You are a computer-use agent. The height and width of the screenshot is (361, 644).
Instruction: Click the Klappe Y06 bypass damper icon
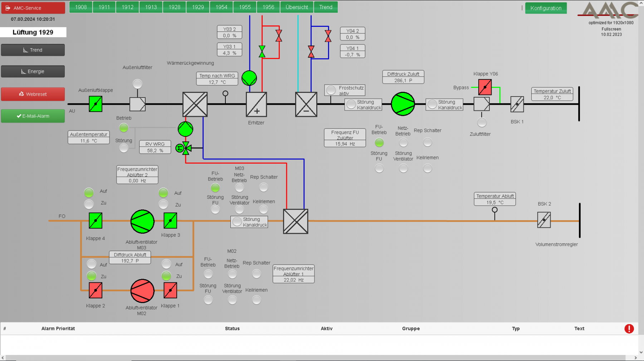coord(485,87)
